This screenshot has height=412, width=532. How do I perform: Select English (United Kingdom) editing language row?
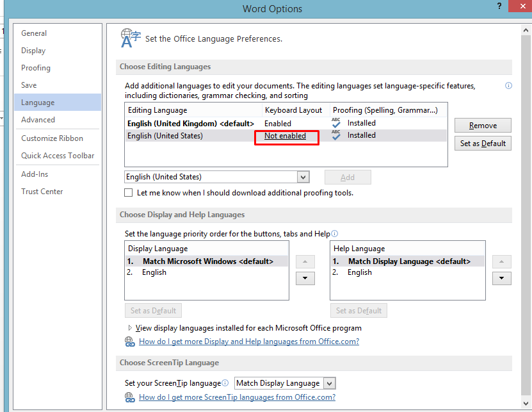(286, 123)
